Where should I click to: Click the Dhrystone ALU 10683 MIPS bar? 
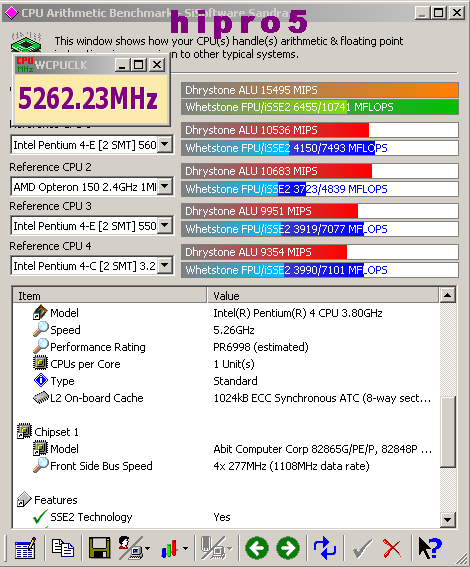click(320, 171)
